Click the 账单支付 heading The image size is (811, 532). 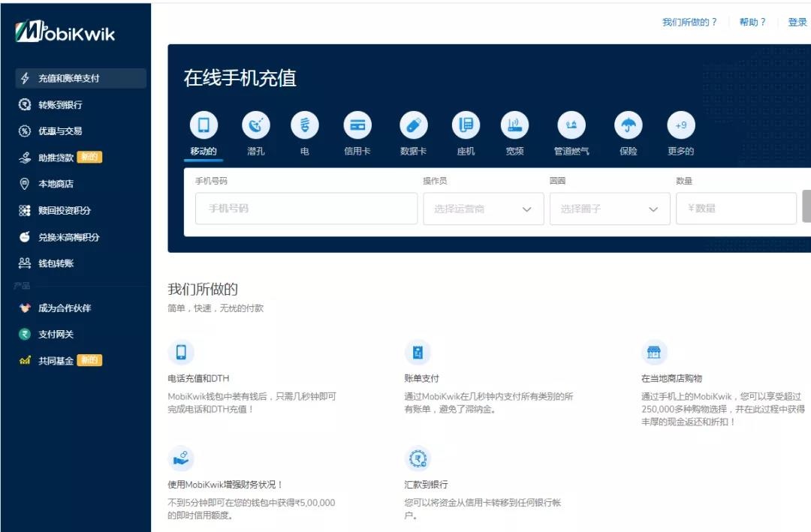(421, 378)
